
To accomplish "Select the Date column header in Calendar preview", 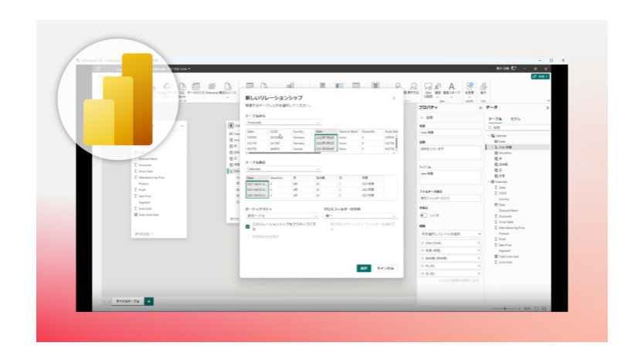I will pos(257,178).
